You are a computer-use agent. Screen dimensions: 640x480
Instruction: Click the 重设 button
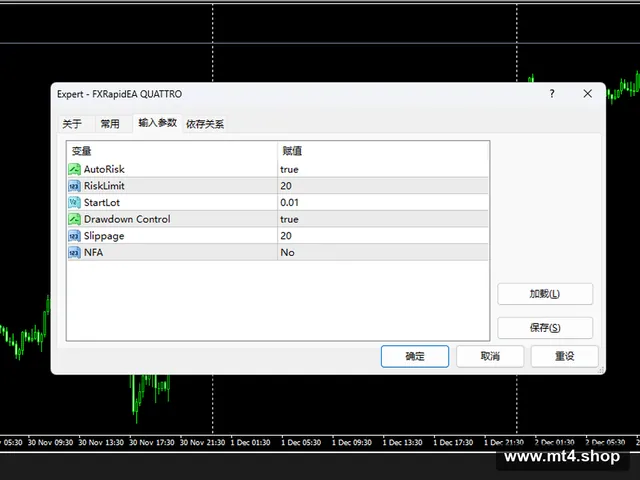pyautogui.click(x=564, y=356)
